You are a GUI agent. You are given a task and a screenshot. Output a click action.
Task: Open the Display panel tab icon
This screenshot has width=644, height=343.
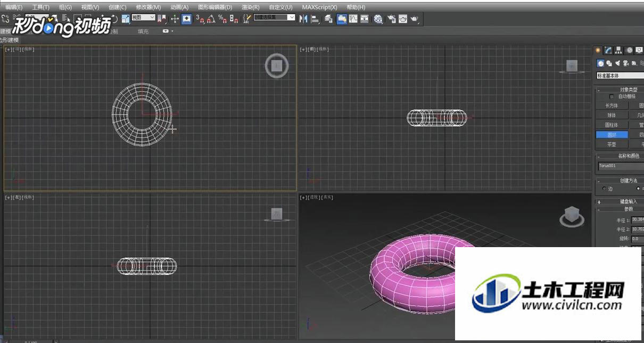(x=639, y=50)
